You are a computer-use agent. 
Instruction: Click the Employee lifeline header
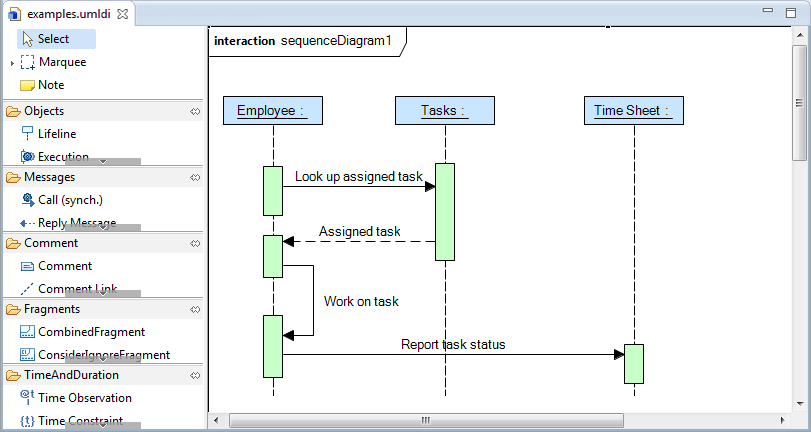[x=272, y=111]
